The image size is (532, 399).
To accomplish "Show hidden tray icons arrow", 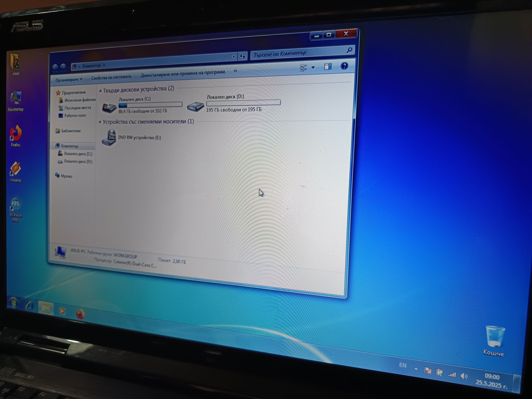I will click(x=416, y=369).
